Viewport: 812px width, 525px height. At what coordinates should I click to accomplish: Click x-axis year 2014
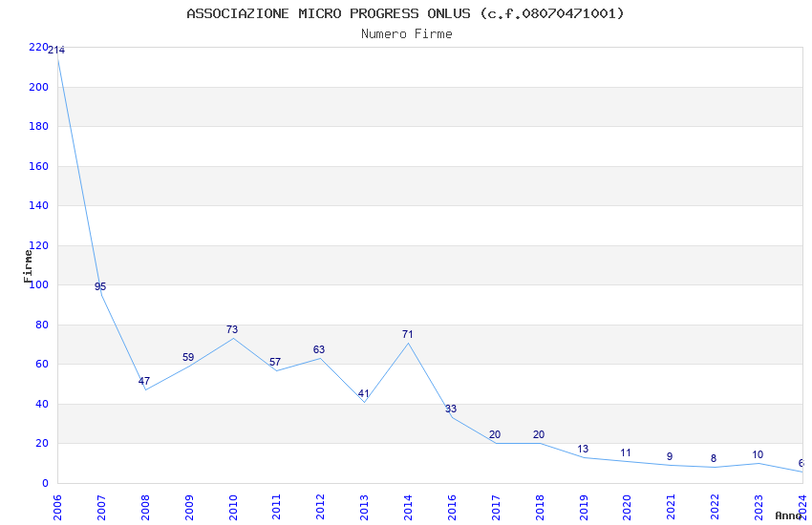(x=408, y=508)
